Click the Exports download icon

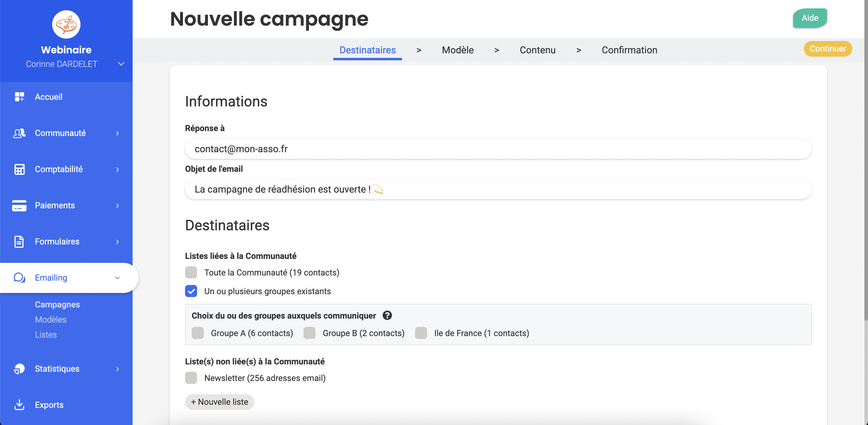(19, 405)
